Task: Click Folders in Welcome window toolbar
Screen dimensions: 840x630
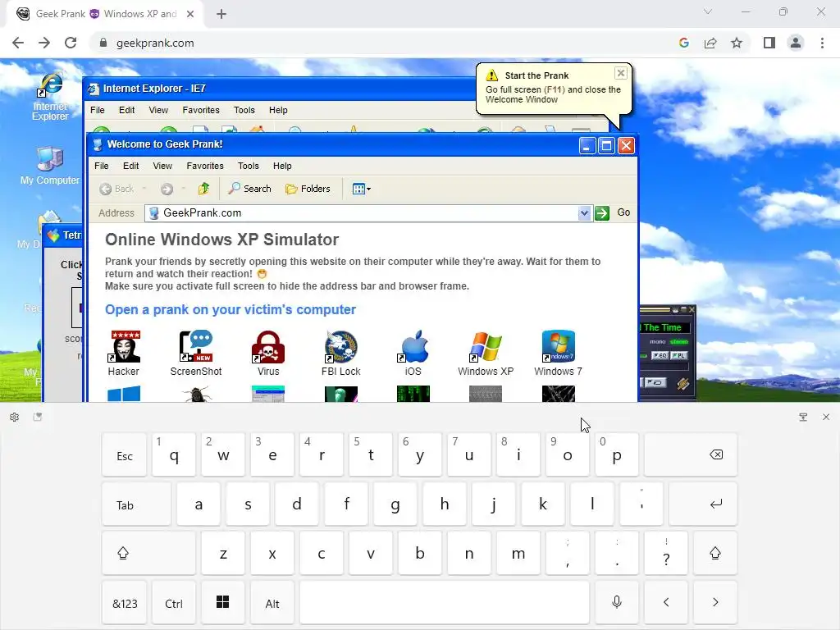Action: coord(308,189)
